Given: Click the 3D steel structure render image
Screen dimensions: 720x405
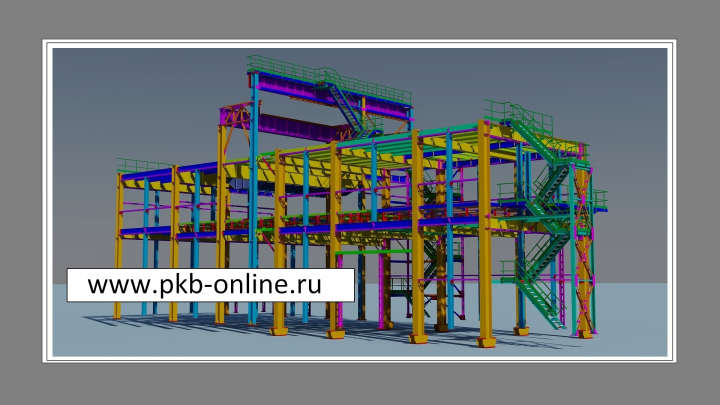Looking at the screenshot, I should [x=360, y=202].
